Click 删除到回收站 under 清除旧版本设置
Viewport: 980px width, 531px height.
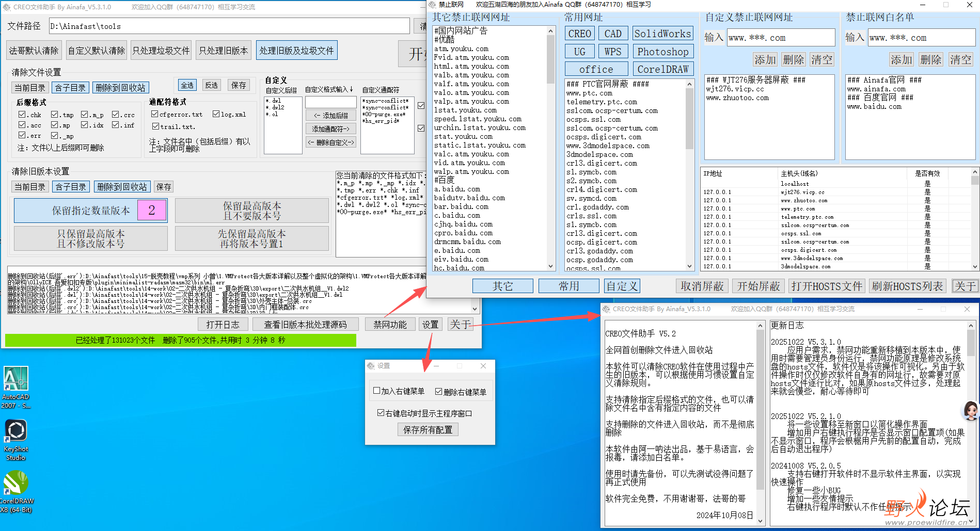pos(122,187)
